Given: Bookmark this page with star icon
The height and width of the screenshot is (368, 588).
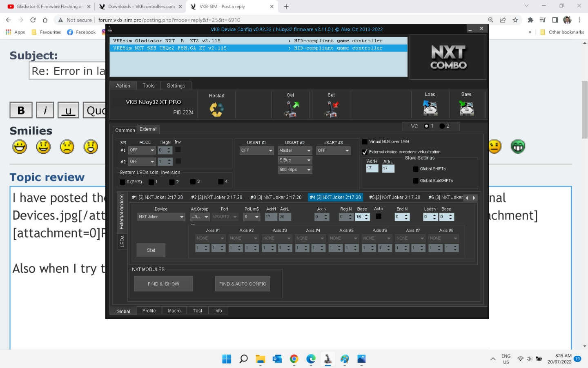Looking at the screenshot, I should 515,20.
